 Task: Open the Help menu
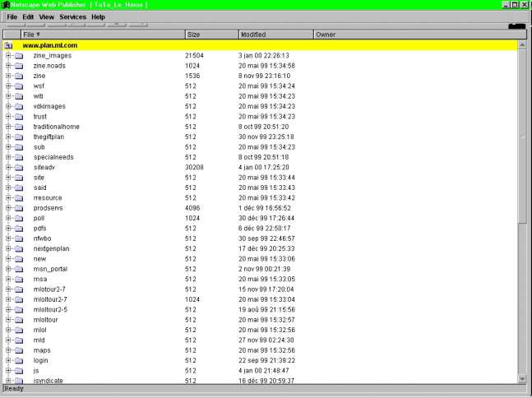click(98, 17)
